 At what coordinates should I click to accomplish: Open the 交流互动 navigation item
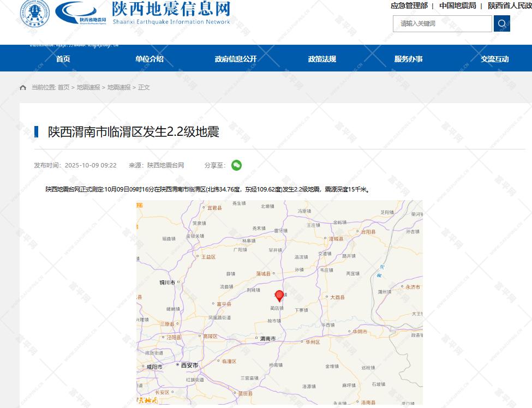click(494, 59)
